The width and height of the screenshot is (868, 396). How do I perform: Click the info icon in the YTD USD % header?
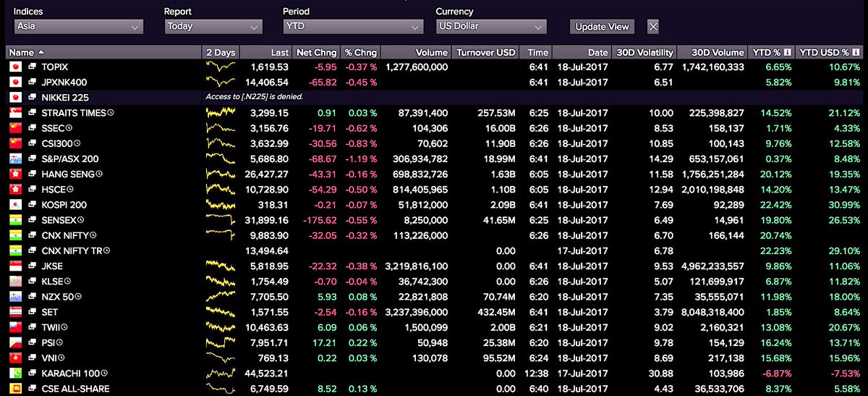(856, 52)
